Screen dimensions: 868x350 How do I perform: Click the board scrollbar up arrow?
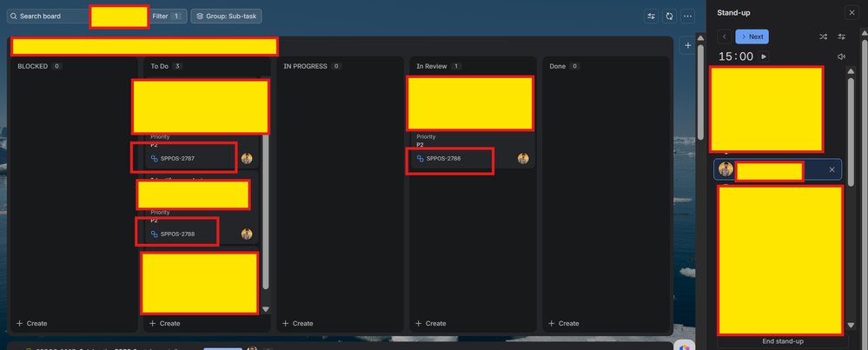(x=700, y=38)
